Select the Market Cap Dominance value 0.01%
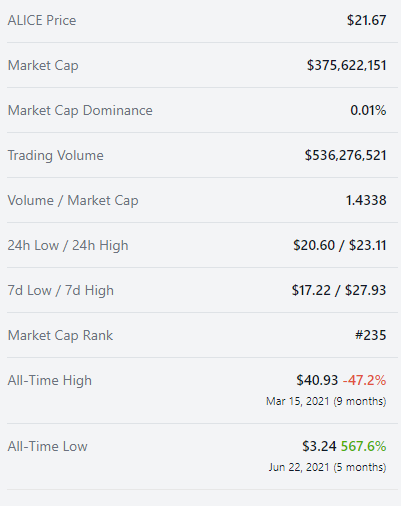This screenshot has height=506, width=401. point(368,110)
